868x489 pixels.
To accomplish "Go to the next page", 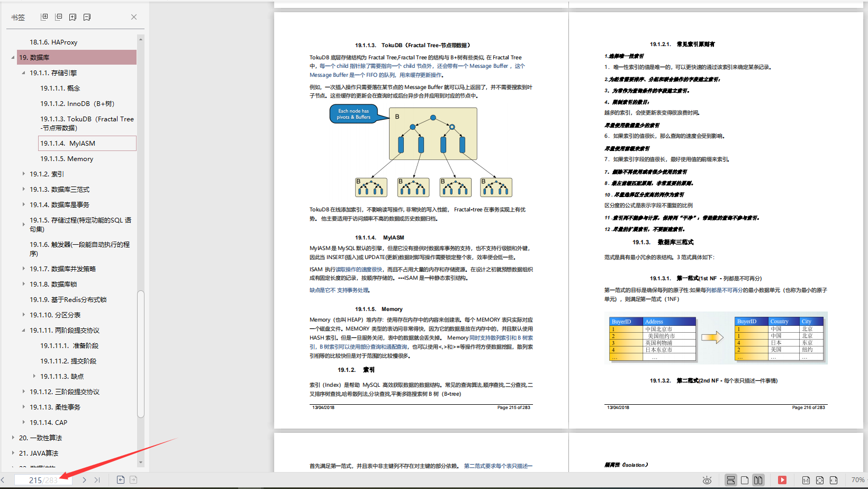I will (84, 480).
